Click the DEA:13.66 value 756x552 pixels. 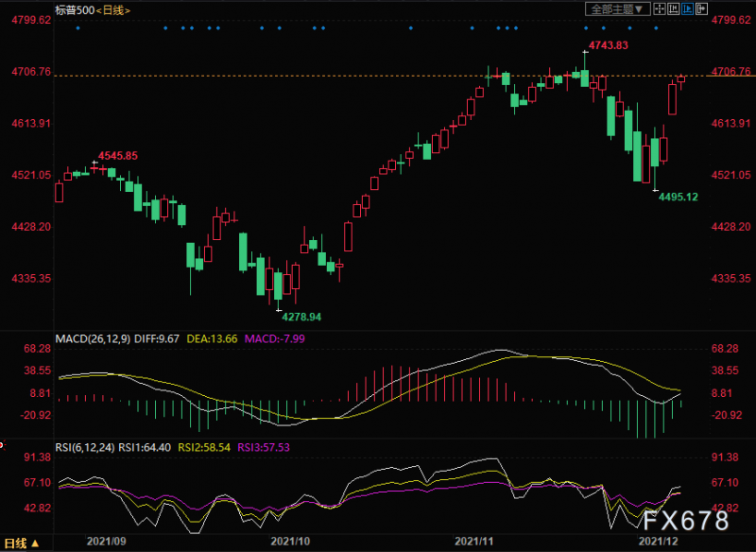coord(212,339)
